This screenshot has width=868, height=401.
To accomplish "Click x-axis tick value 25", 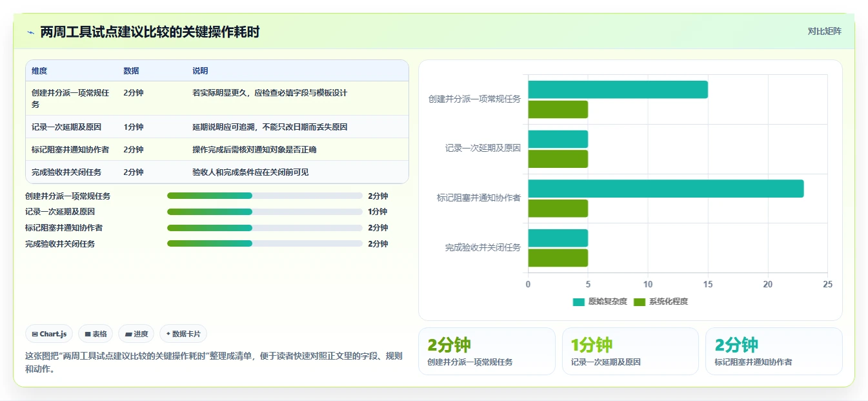I will coord(827,284).
